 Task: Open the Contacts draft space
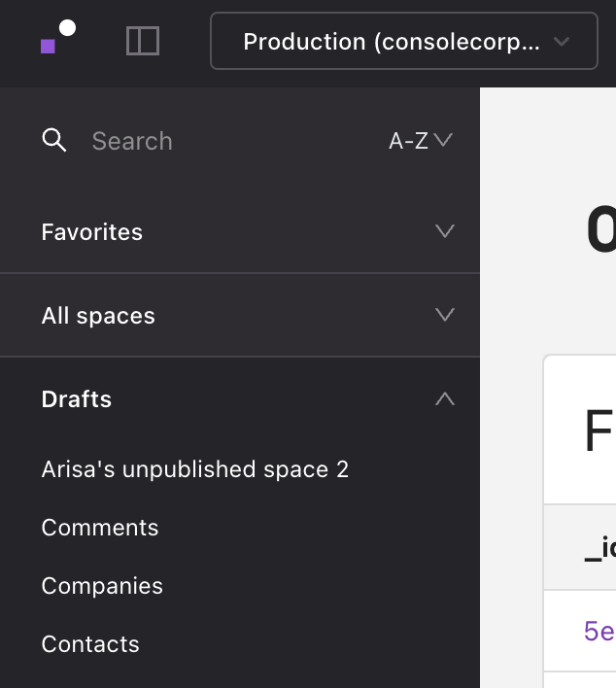point(90,644)
